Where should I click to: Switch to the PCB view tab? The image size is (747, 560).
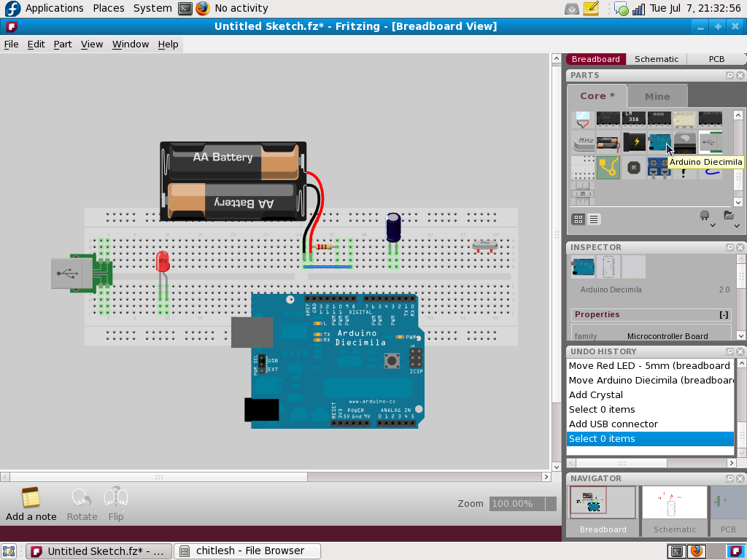coord(716,59)
